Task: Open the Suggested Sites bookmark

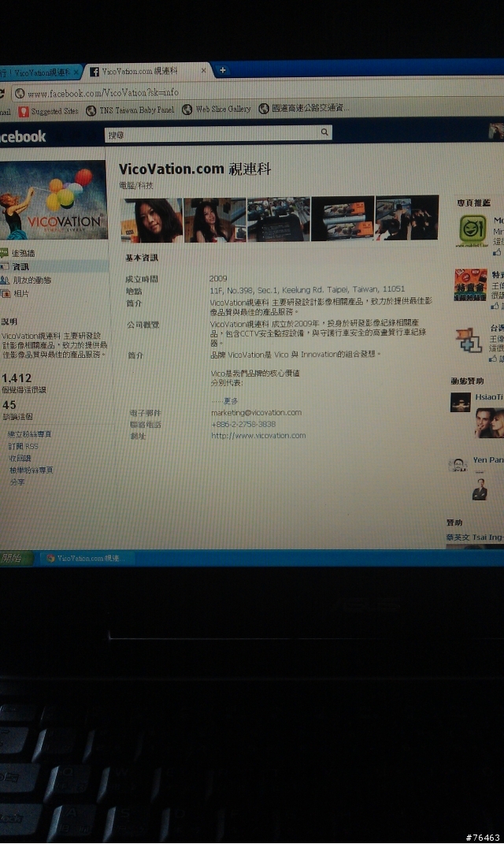Action: 48,111
